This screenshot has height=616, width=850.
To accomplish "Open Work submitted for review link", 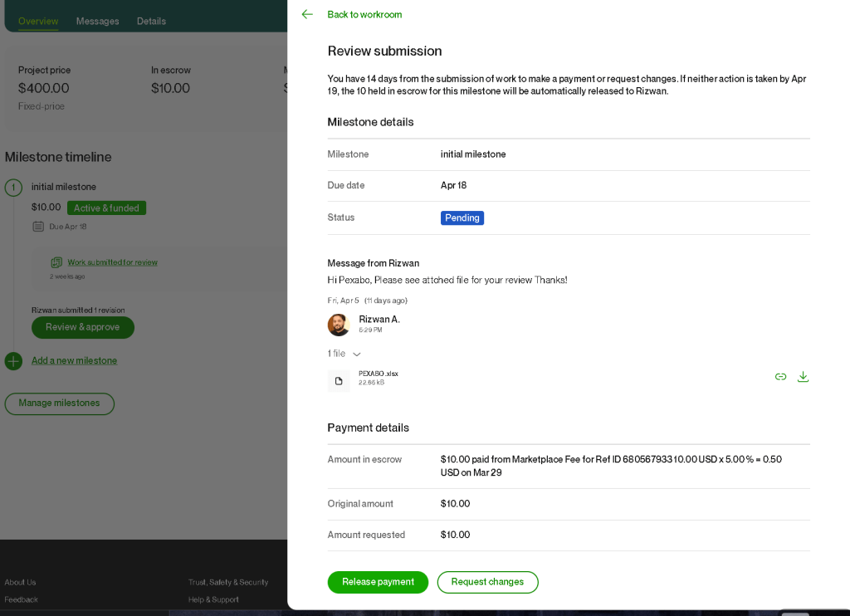I will (112, 262).
